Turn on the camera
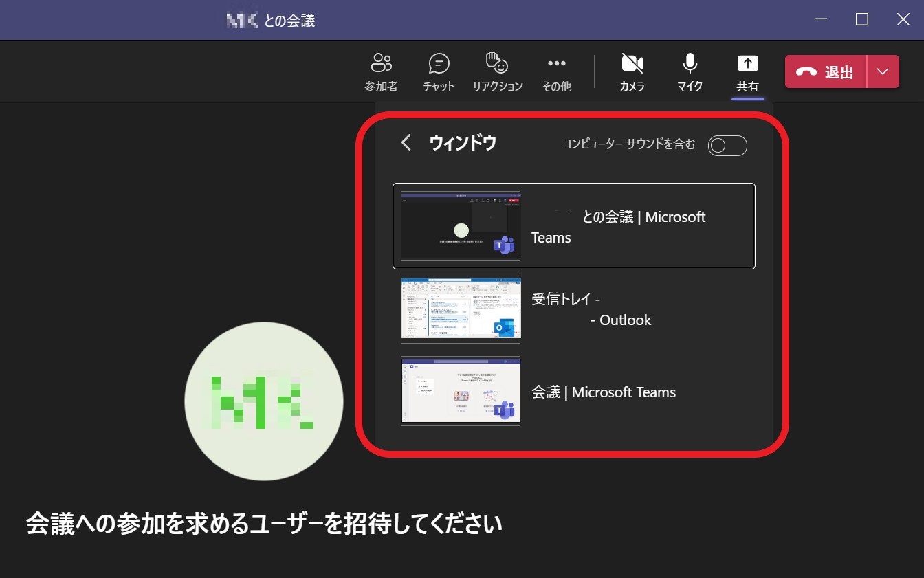The height and width of the screenshot is (578, 924). click(x=632, y=71)
